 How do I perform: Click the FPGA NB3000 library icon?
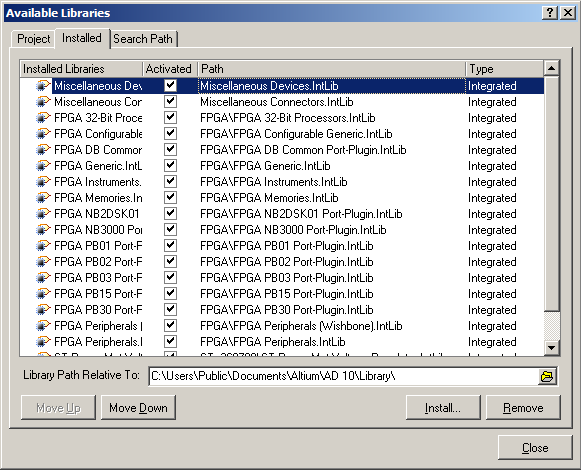pos(43,230)
